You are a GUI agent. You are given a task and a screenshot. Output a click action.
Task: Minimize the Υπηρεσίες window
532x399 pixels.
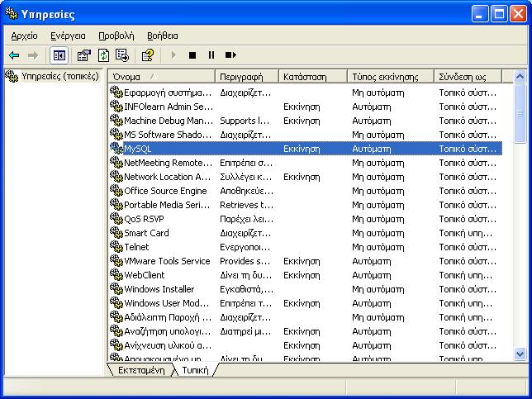click(x=480, y=14)
